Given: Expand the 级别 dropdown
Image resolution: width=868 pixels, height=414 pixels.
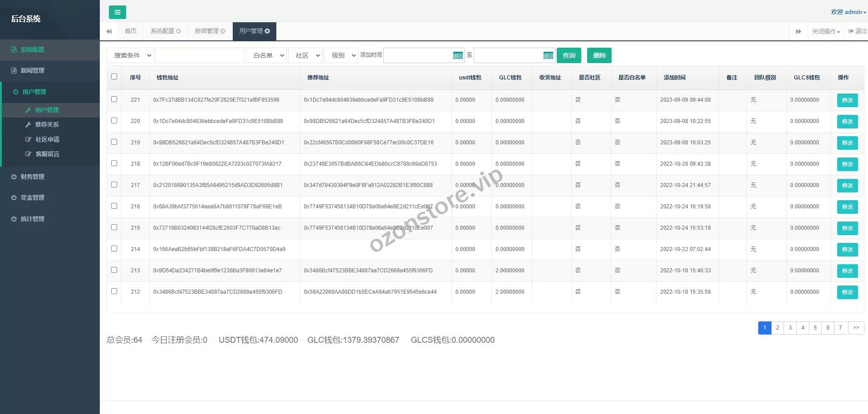Looking at the screenshot, I should coord(341,55).
